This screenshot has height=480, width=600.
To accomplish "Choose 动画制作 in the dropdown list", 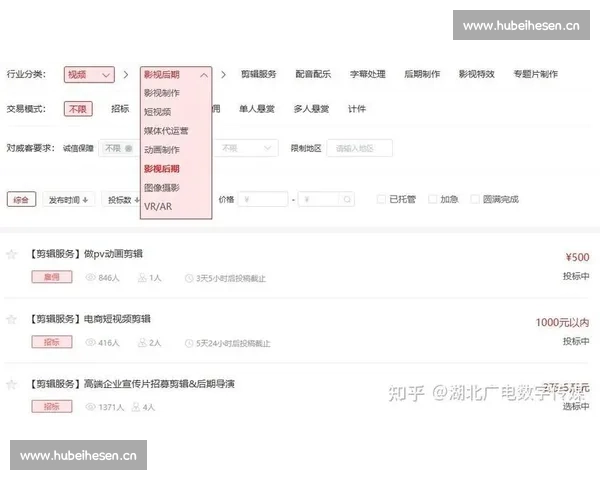I will click(x=161, y=150).
